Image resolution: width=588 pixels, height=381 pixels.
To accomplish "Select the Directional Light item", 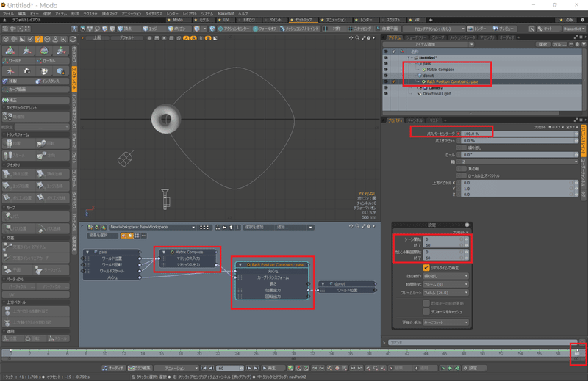I will (x=437, y=94).
